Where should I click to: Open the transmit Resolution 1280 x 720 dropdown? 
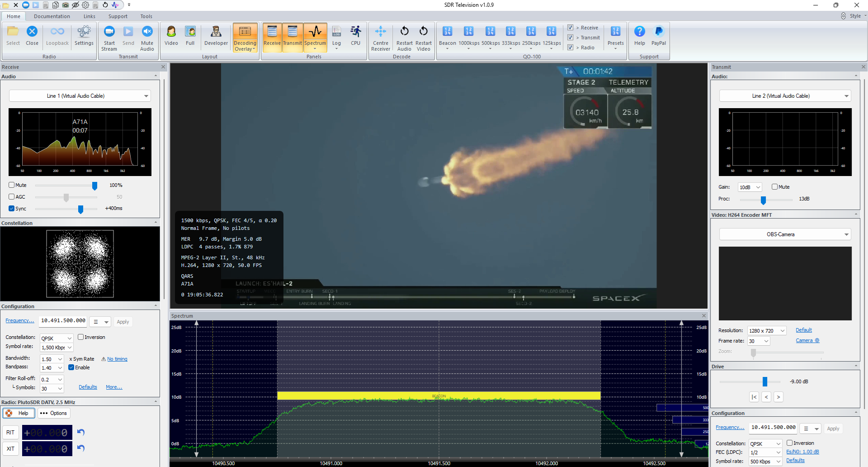tap(767, 331)
